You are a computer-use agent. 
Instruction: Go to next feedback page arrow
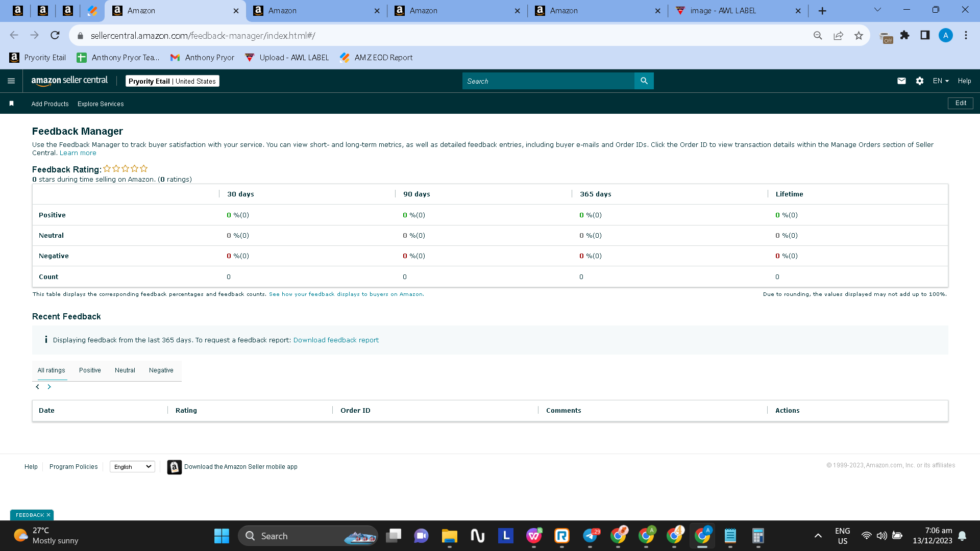pyautogui.click(x=49, y=387)
